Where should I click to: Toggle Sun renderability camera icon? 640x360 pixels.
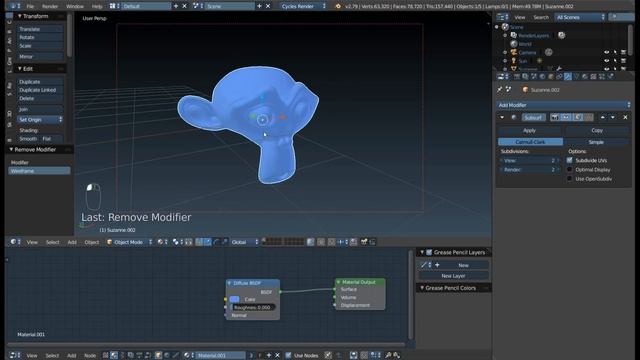(x=623, y=61)
